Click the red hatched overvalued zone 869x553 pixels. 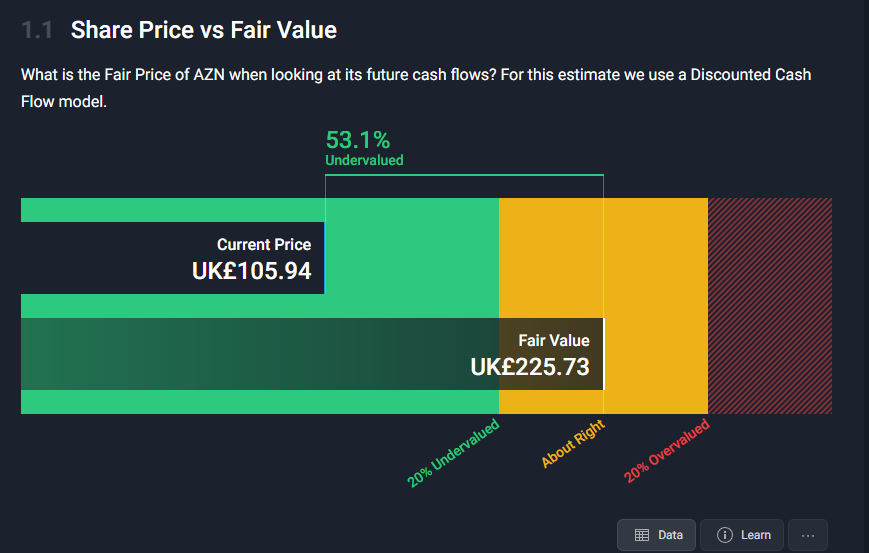770,306
